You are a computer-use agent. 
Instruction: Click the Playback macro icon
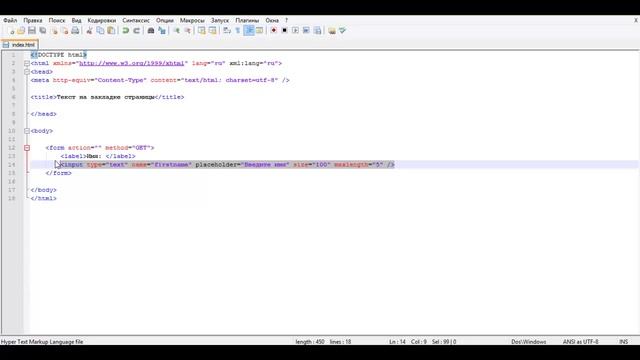tap(295, 31)
